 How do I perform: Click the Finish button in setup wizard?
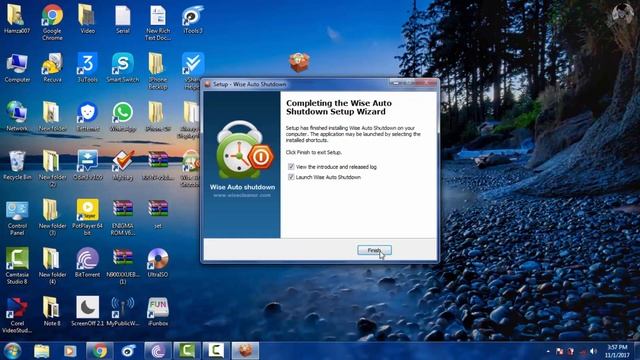tap(374, 250)
